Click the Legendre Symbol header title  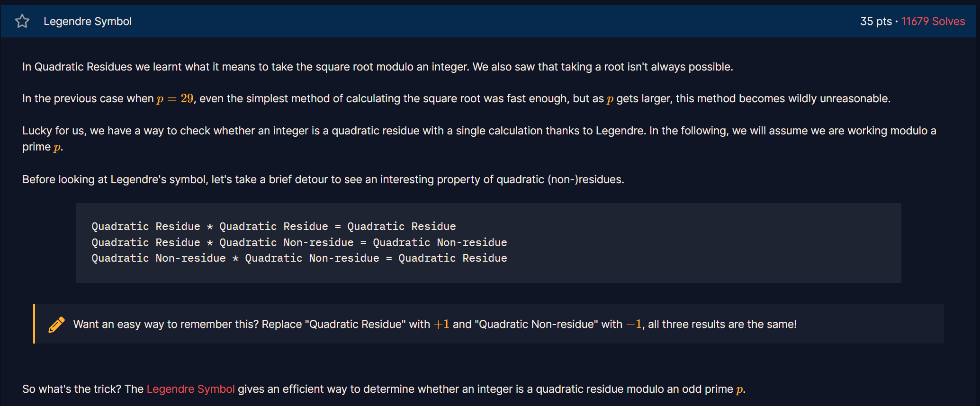(88, 21)
